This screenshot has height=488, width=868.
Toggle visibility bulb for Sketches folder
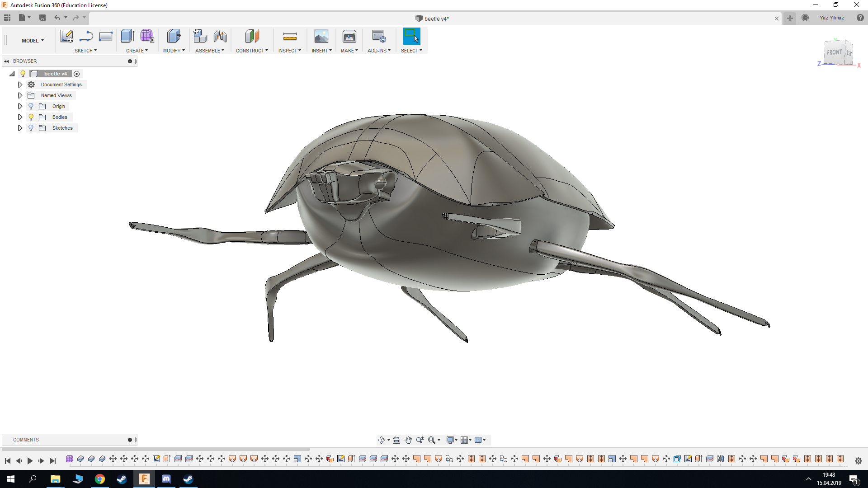31,128
